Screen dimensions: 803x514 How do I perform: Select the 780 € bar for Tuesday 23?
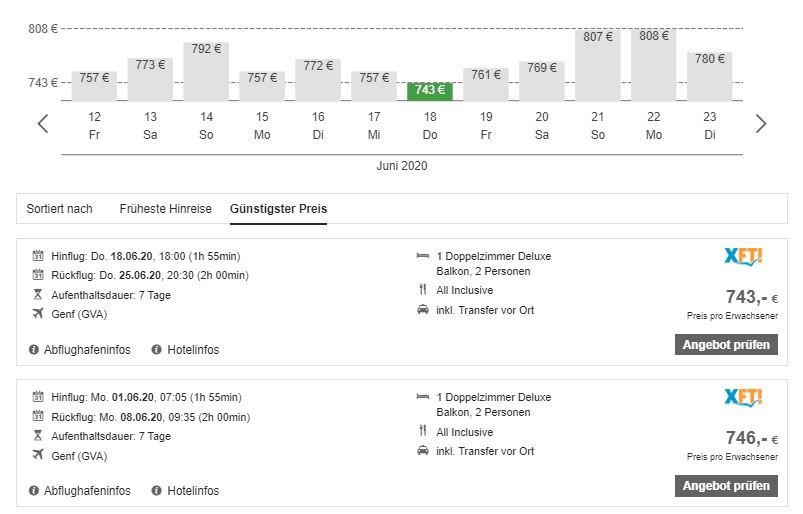point(710,76)
